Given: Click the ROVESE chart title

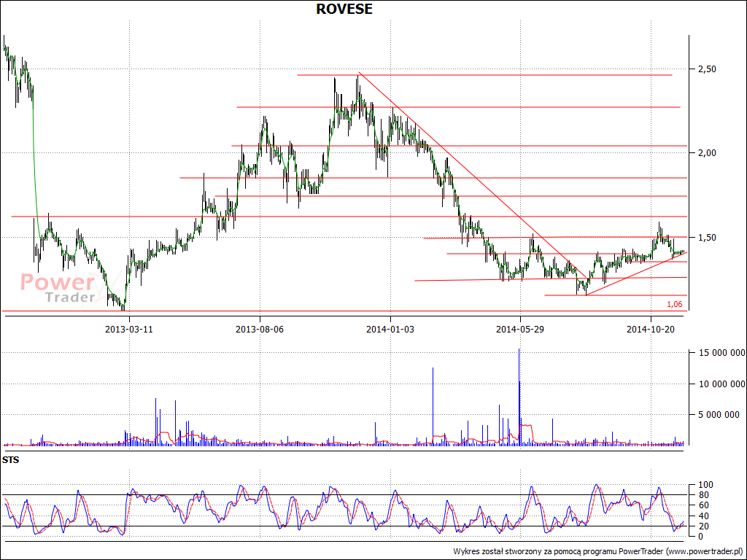Looking at the screenshot, I should (344, 9).
